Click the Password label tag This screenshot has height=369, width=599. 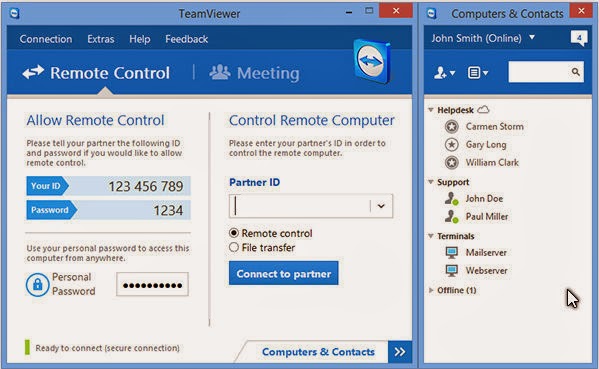(x=52, y=210)
